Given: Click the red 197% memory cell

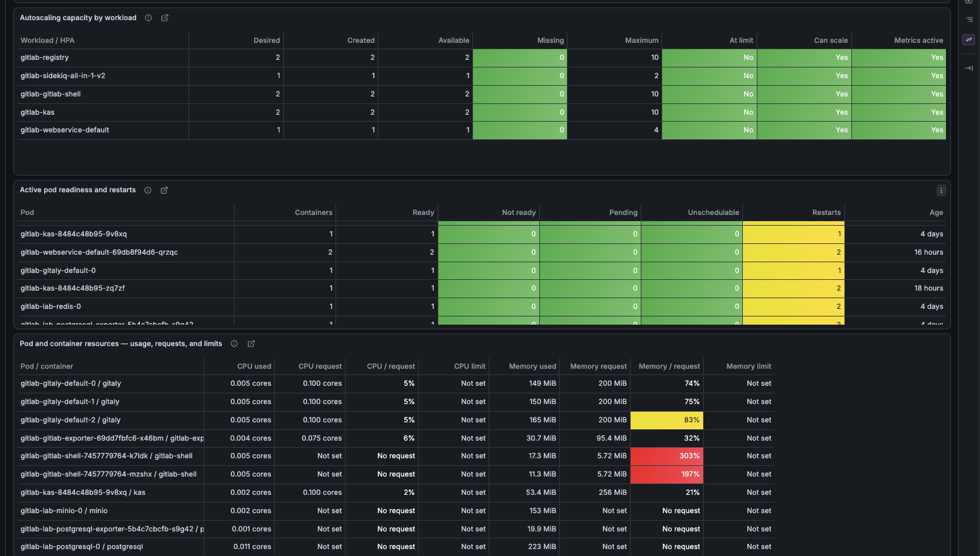Looking at the screenshot, I should tap(667, 474).
